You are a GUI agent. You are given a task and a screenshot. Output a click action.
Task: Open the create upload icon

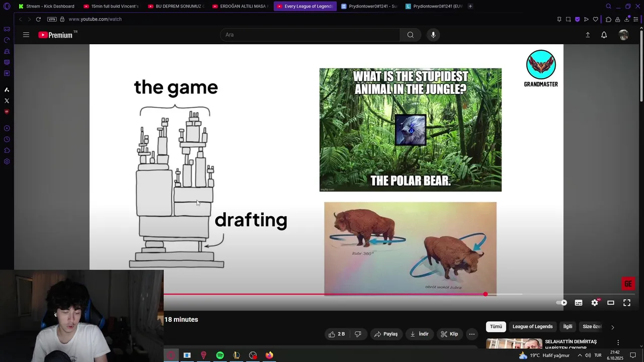point(588,35)
